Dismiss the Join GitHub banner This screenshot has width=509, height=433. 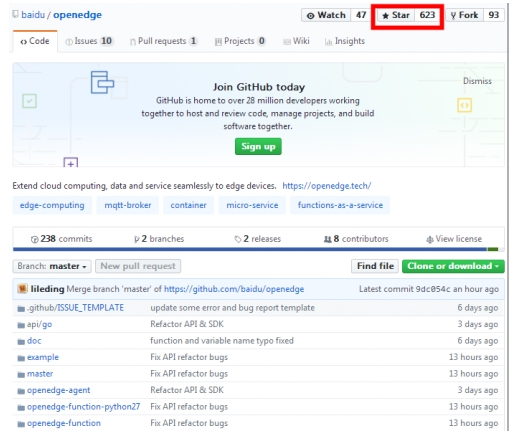477,81
